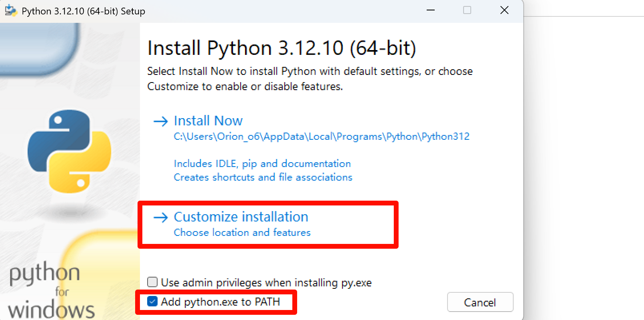Click the 'Python 3.12.10 (64-bit) Setup' title text
This screenshot has width=644, height=320.
point(83,11)
